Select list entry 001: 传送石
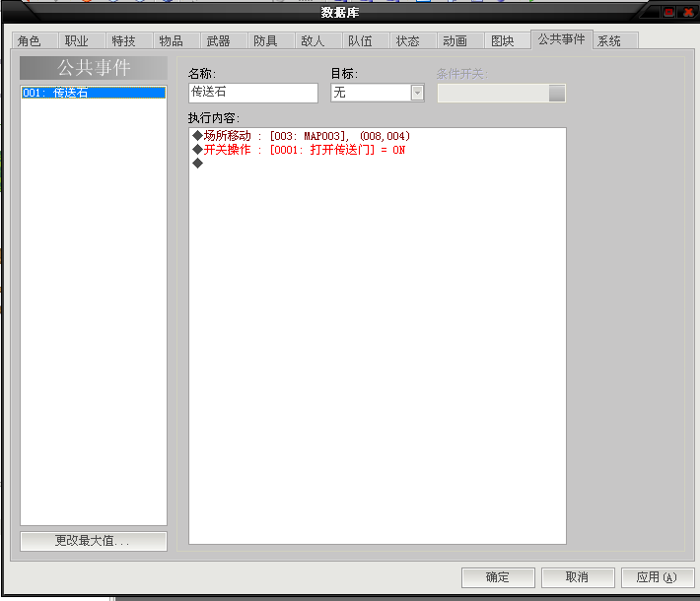Viewport: 700px width, 601px height. (x=94, y=93)
